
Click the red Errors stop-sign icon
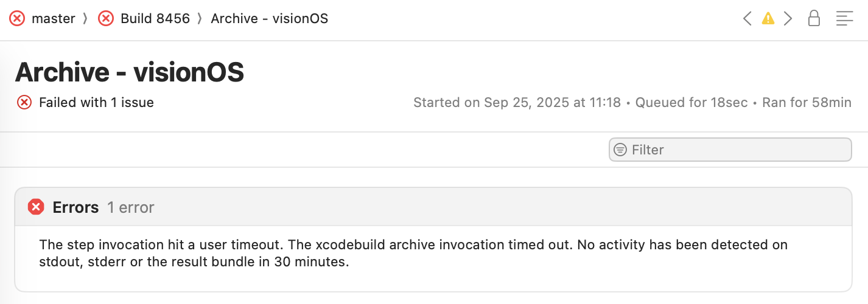pyautogui.click(x=36, y=207)
